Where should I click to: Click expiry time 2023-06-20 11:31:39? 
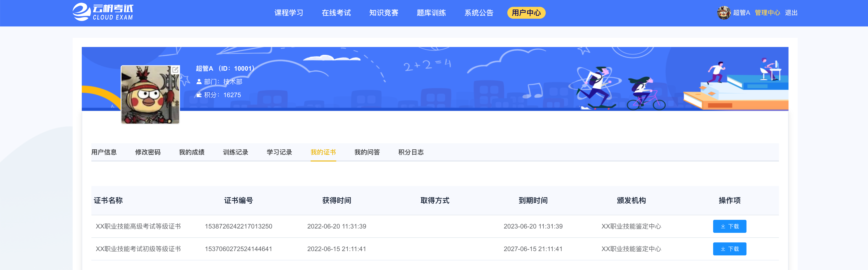(533, 226)
